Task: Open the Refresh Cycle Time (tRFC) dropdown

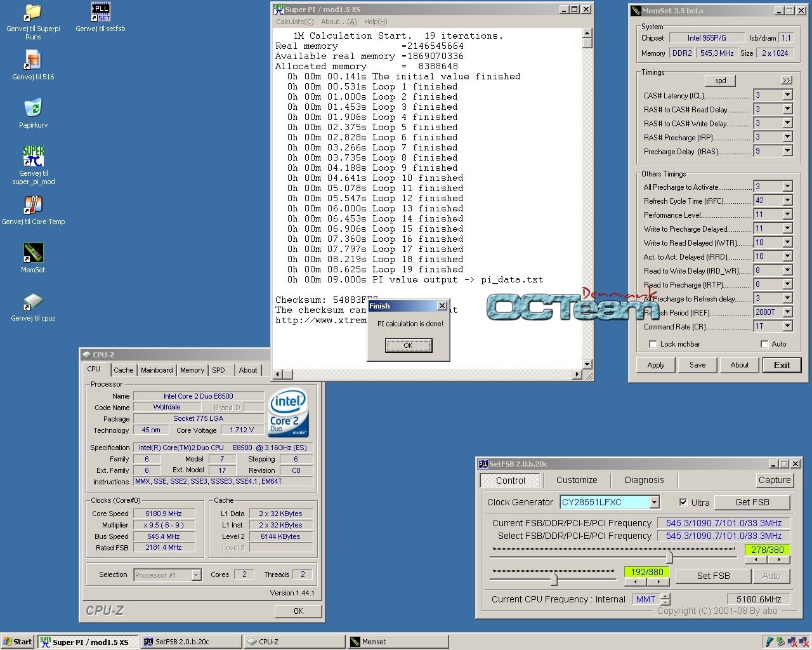Action: (787, 201)
